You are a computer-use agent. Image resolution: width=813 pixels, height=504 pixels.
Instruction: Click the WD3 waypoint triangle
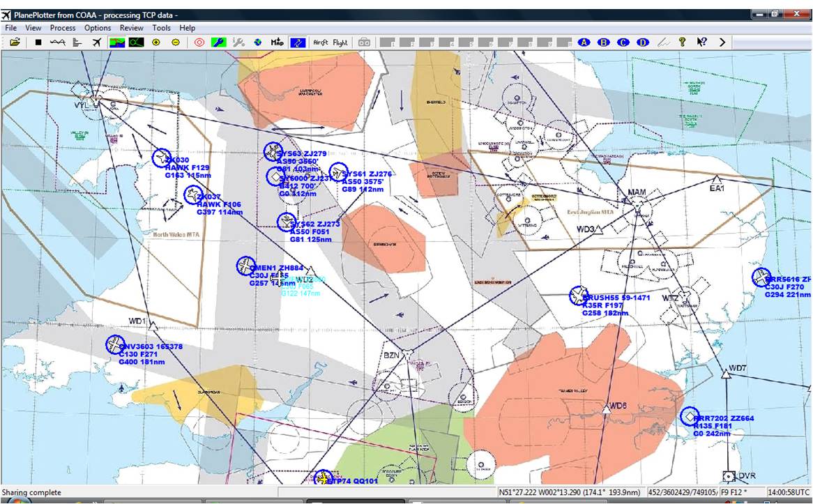click(x=598, y=229)
